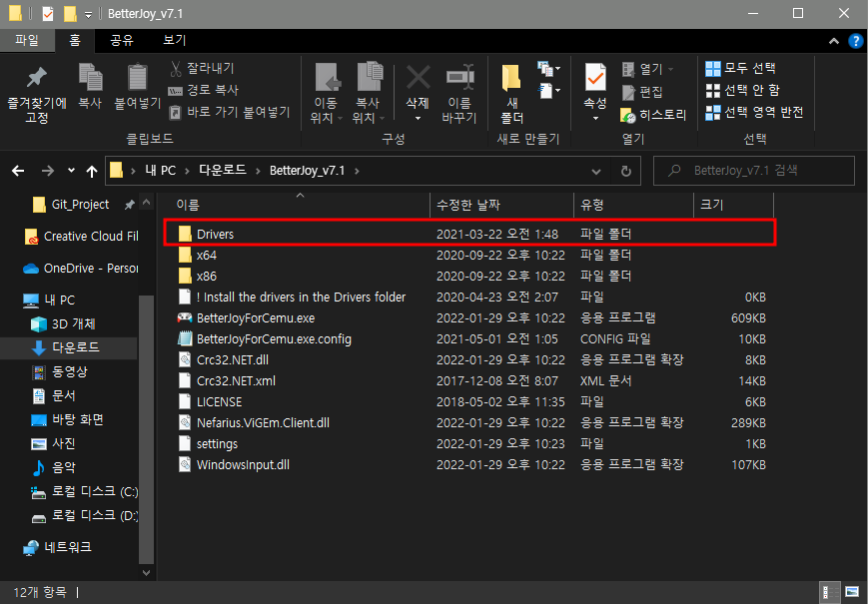This screenshot has height=604, width=868.
Task: Refresh the folder view
Action: 626,171
